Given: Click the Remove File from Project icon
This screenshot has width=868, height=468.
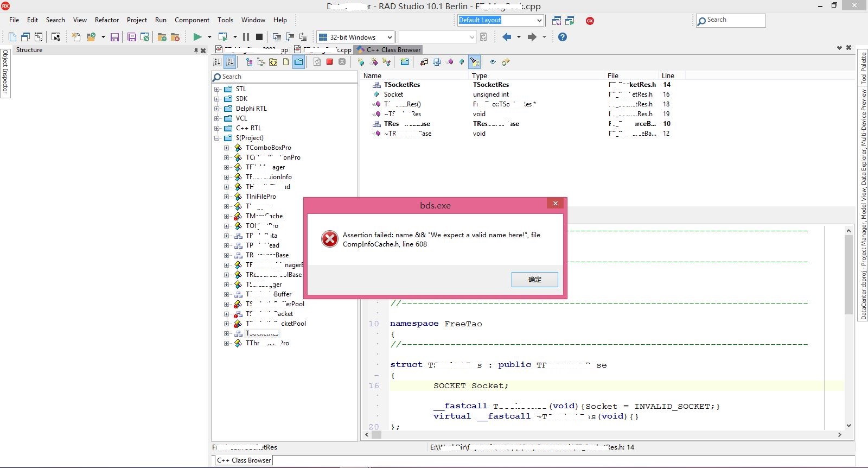Looking at the screenshot, I should click(x=175, y=37).
